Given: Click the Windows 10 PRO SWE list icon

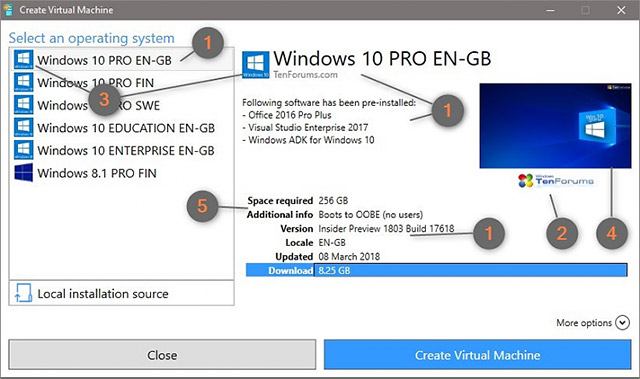Looking at the screenshot, I should [x=23, y=105].
